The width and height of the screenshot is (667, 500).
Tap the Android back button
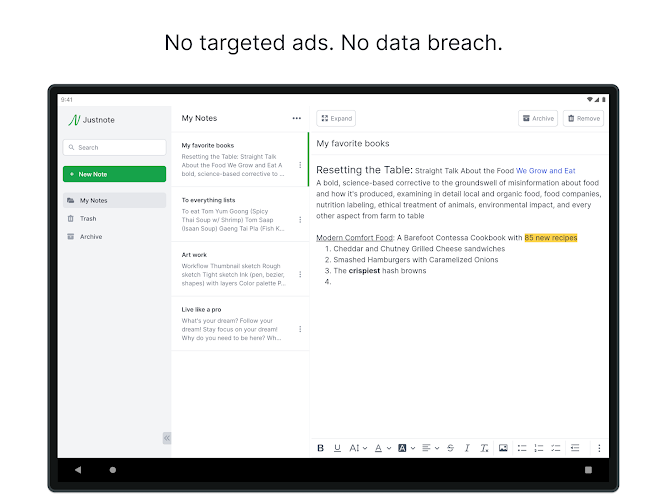click(x=78, y=470)
